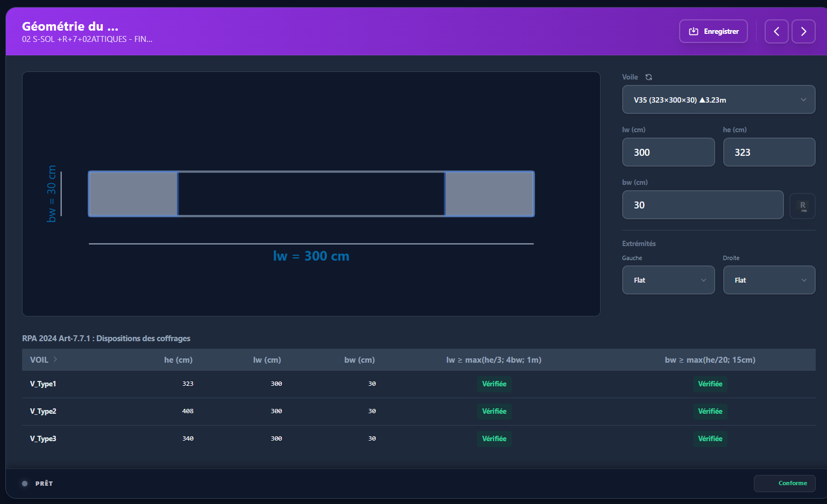827x504 pixels.
Task: Click the Enregistrer button
Action: (714, 31)
